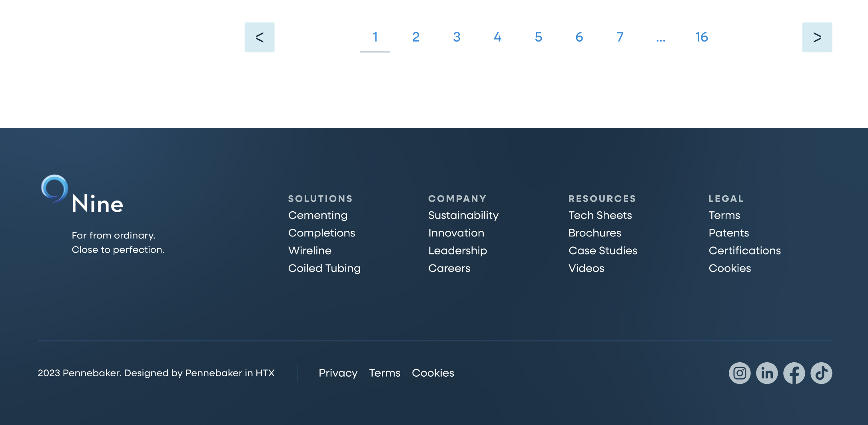868x425 pixels.
Task: Open the TikTok social icon
Action: (x=821, y=373)
